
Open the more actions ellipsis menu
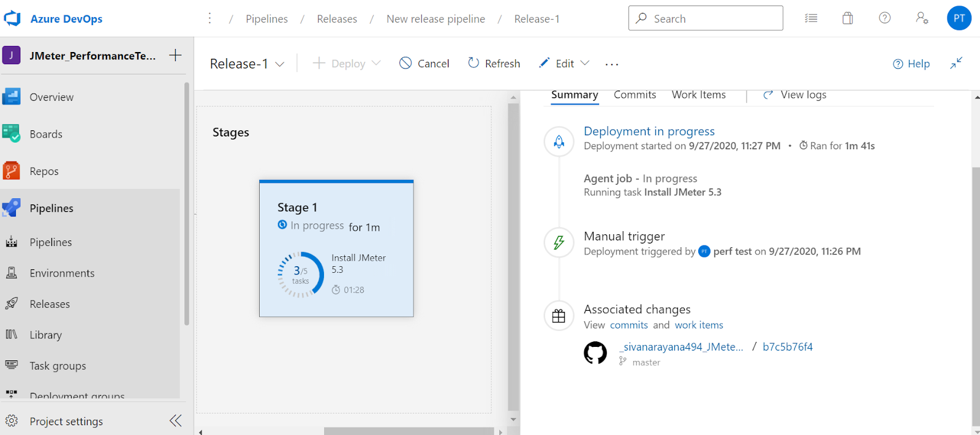tap(612, 64)
